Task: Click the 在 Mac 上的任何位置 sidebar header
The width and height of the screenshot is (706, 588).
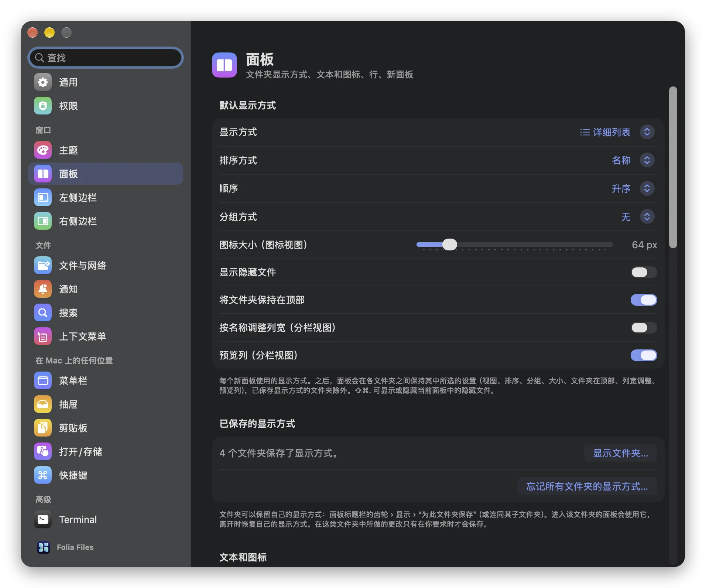Action: [x=74, y=360]
